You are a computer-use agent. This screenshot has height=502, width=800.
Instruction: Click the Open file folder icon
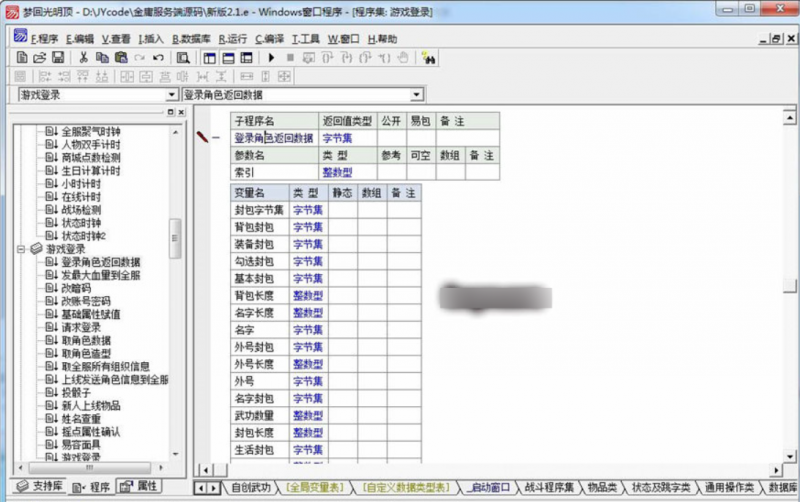pos(39,58)
